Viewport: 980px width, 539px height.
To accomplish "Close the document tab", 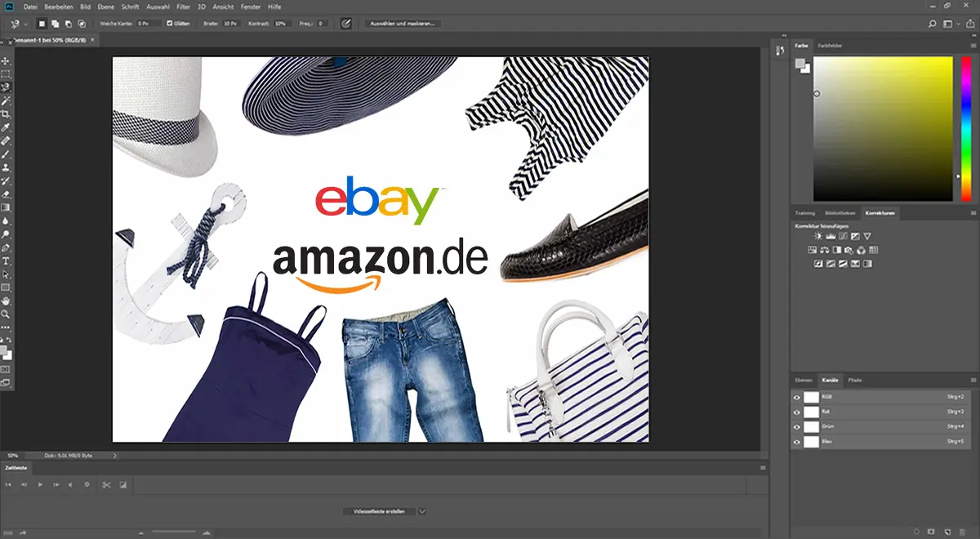I will [92, 39].
